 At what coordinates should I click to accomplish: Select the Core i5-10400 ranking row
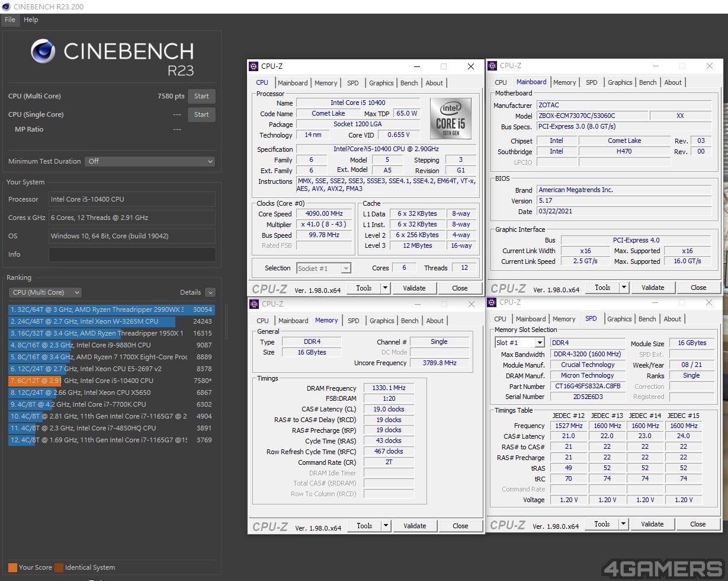[111, 381]
